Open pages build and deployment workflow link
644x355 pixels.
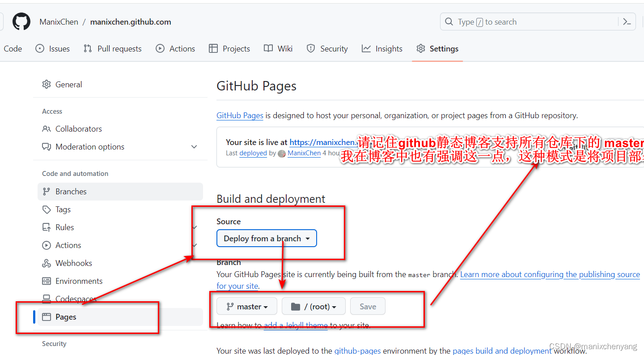pyautogui.click(x=502, y=351)
